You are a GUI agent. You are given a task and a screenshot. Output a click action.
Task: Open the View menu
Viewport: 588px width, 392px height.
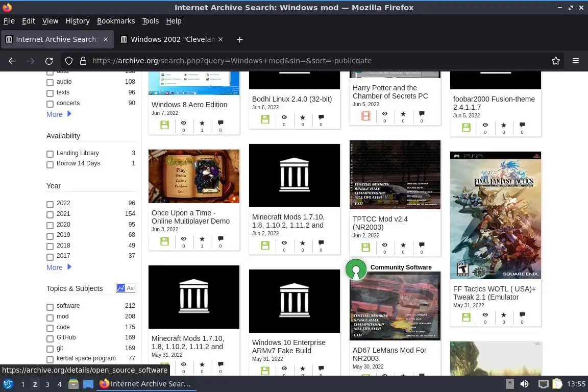pos(50,21)
